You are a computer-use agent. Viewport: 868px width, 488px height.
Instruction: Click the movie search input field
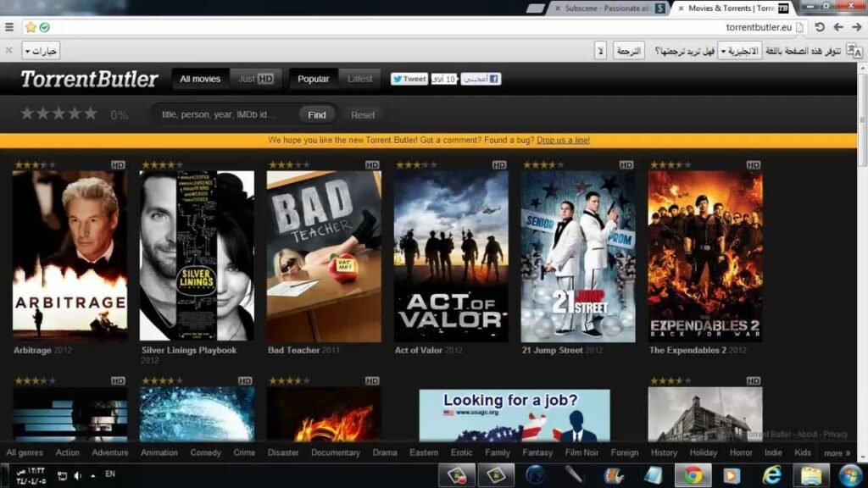click(227, 114)
